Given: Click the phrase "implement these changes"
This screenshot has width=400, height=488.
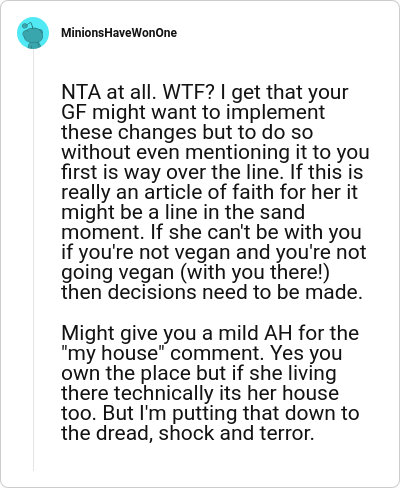Looking at the screenshot, I should click(x=193, y=122).
